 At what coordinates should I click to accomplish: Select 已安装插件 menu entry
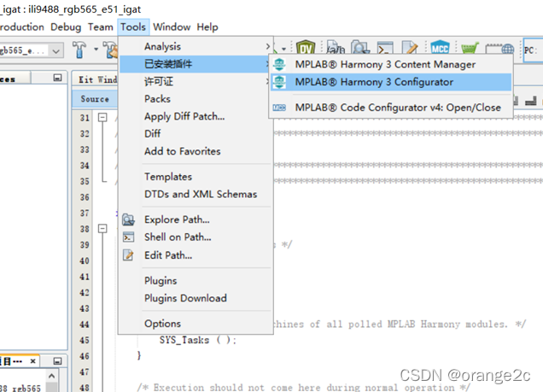[x=196, y=64]
